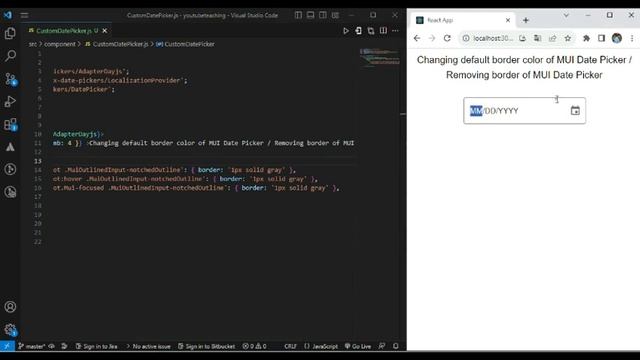
Task: Open the Manage gear menu
Action: [10, 329]
